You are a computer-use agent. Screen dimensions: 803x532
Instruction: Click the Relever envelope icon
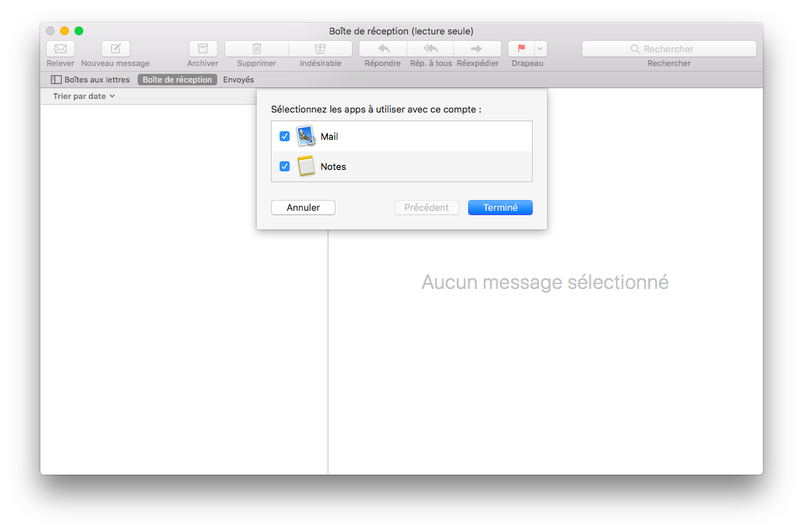point(60,49)
